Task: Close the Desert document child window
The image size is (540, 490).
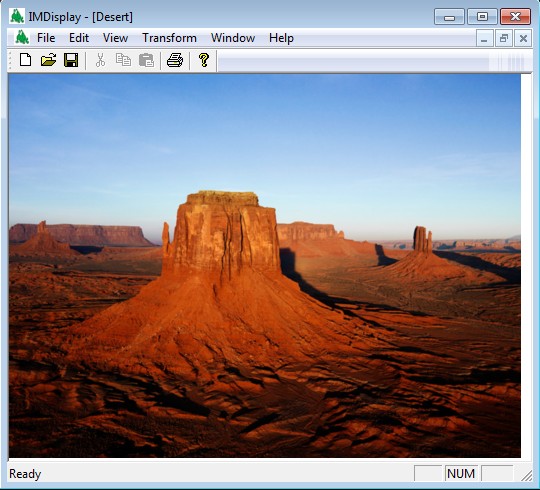Action: pos(523,38)
